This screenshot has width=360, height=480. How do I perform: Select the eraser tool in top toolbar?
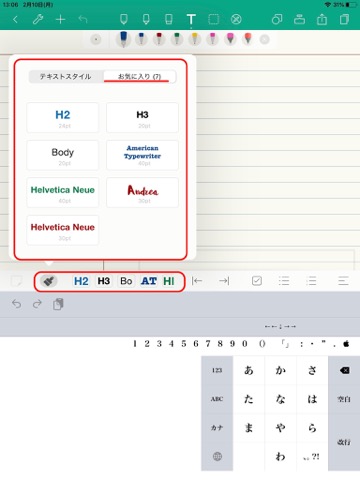tap(169, 19)
